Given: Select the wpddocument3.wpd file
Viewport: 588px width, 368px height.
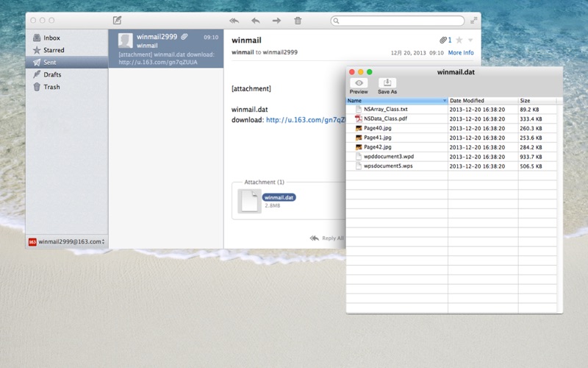Looking at the screenshot, I should [x=389, y=156].
